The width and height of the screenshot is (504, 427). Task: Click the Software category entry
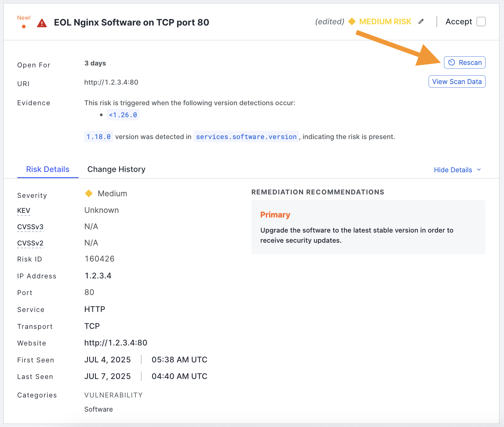pyautogui.click(x=98, y=409)
